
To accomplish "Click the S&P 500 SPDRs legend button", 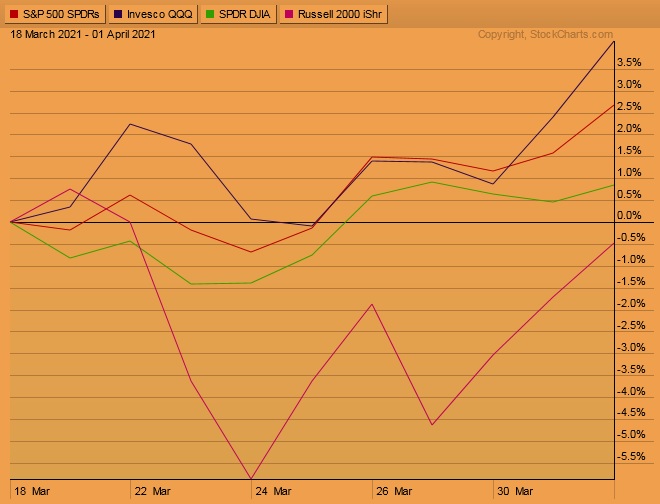I will (54, 14).
